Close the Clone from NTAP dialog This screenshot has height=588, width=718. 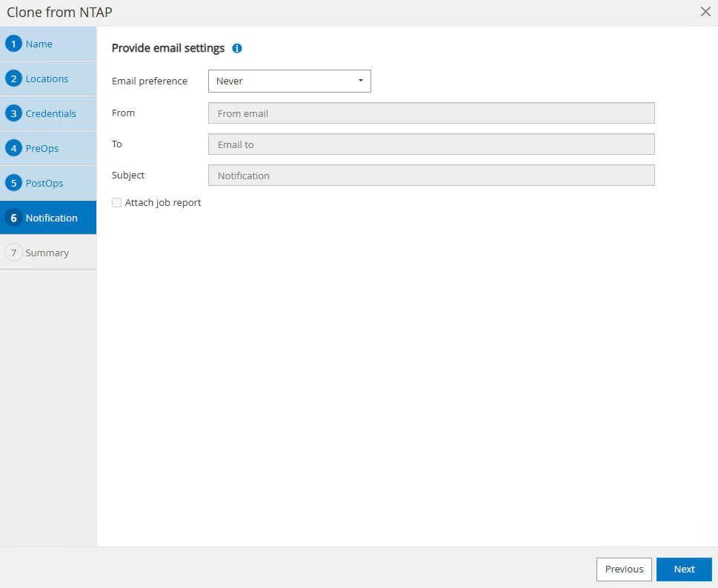(x=705, y=12)
